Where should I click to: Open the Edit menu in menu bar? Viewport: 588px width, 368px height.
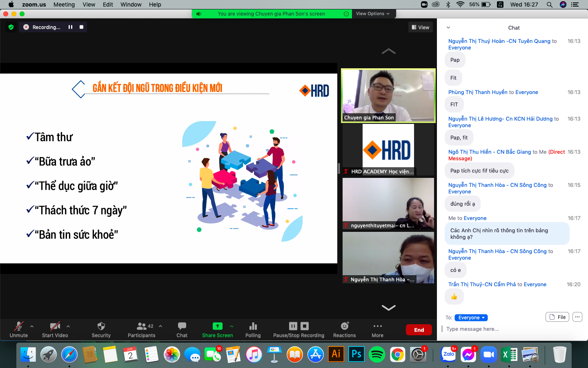[108, 4]
